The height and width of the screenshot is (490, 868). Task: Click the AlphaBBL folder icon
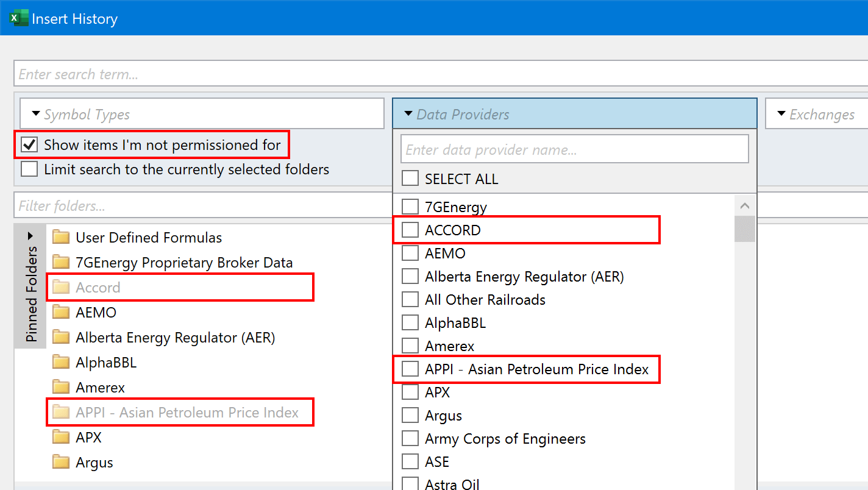pos(61,362)
